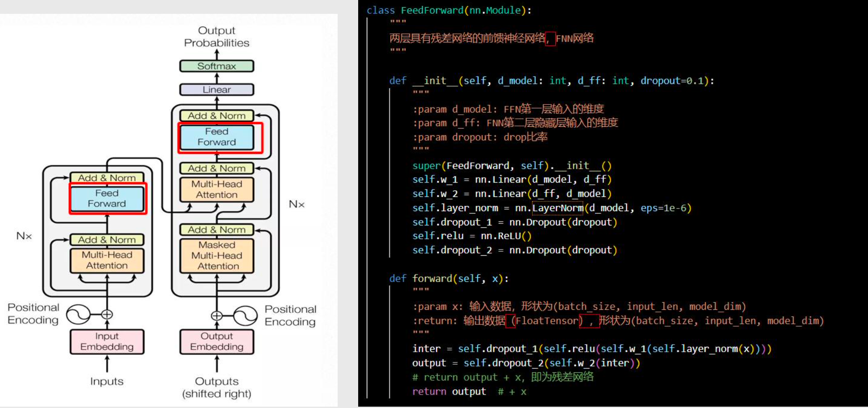Click the encoder Multi-Head Attention block
The image size is (868, 408).
coord(107,260)
